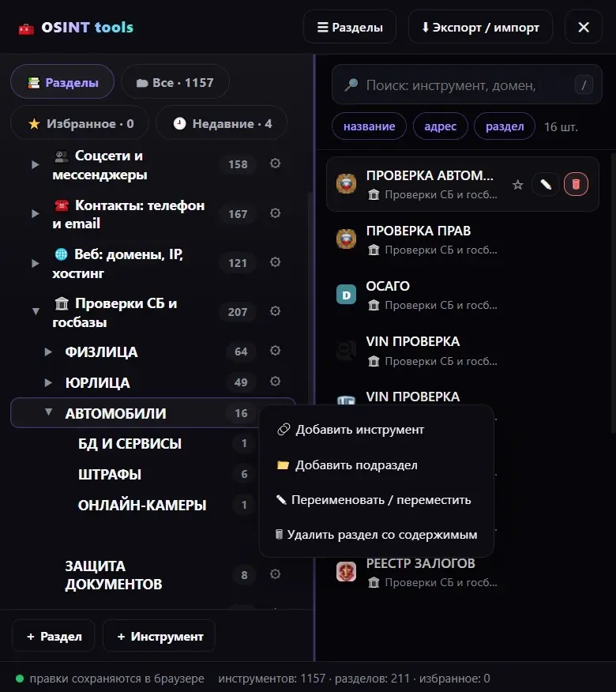Toggle the название search filter chip
Screen dimensions: 616x692
pyautogui.click(x=369, y=126)
